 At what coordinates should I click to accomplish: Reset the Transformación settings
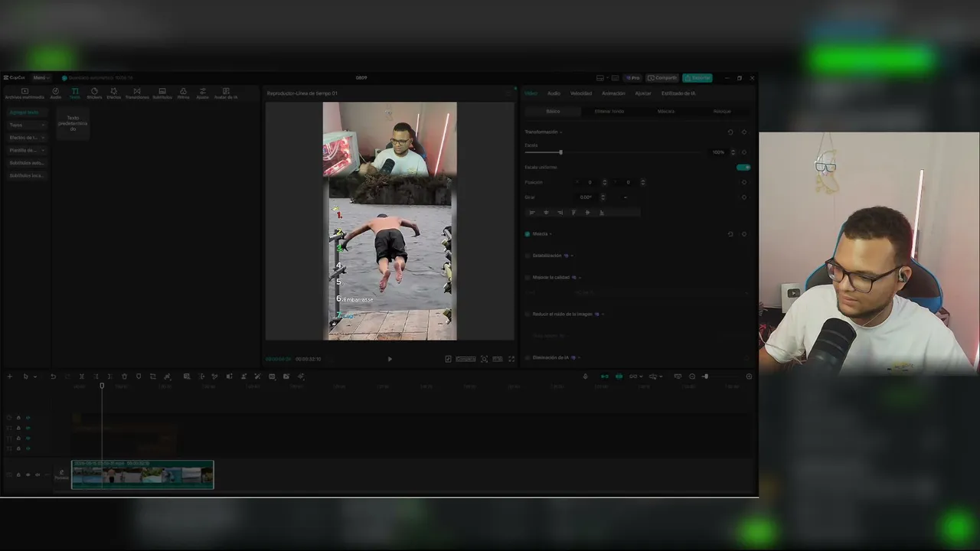point(730,132)
